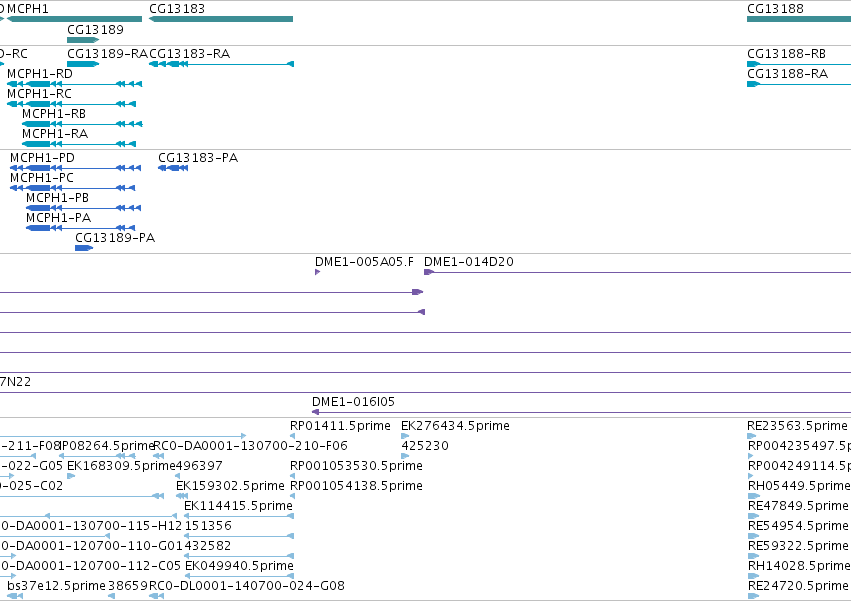
Task: Open the CG13188-RA transcript label
Action: point(788,74)
